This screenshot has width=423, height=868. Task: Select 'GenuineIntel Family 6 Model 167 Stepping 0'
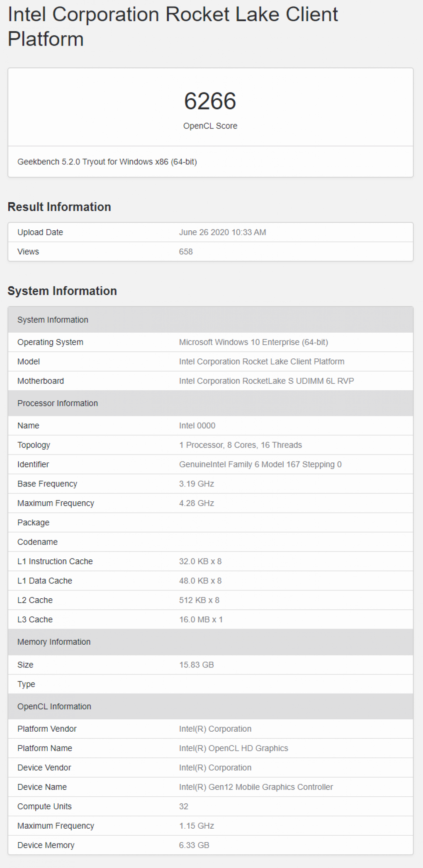click(x=260, y=464)
